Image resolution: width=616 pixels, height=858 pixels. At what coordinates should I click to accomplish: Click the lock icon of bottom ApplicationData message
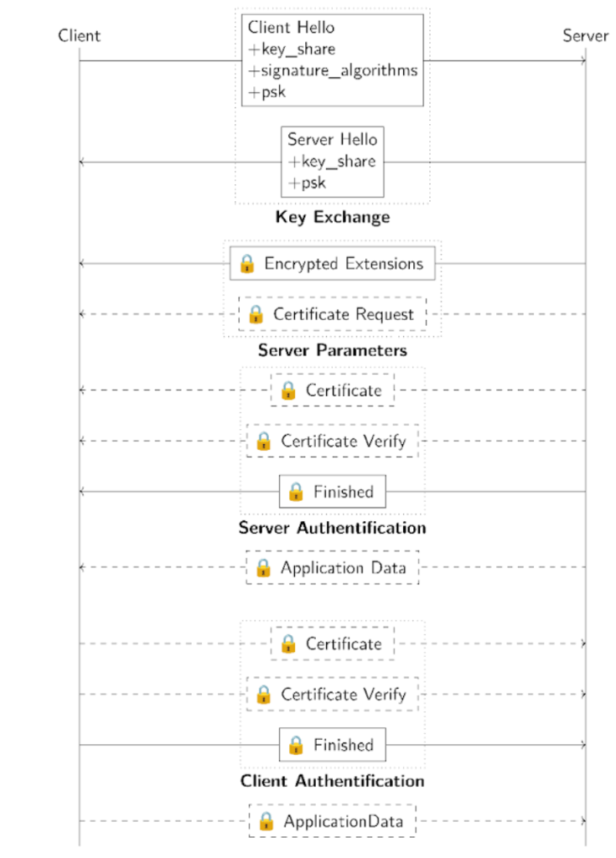click(x=266, y=821)
